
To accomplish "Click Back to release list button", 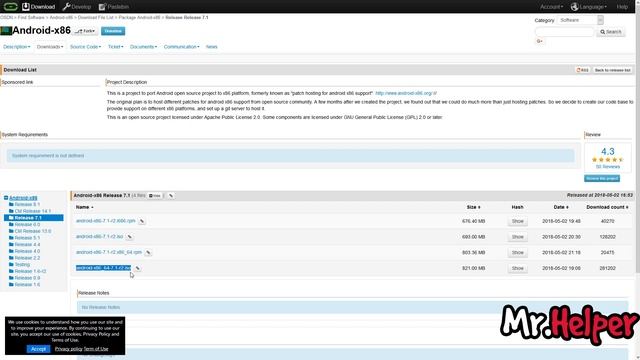I will coord(612,70).
